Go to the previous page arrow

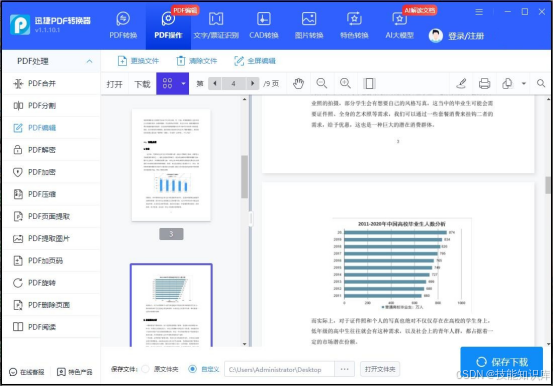[x=215, y=84]
